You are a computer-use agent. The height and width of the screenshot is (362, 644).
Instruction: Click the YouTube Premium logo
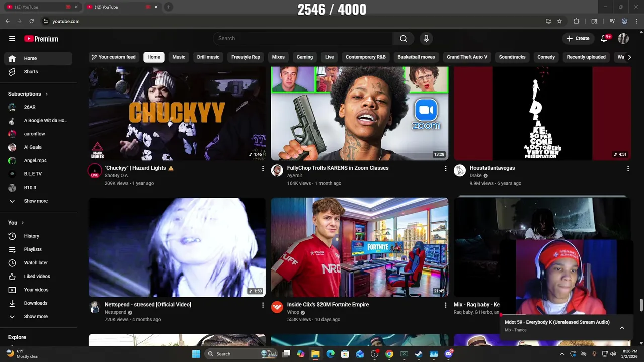pos(41,39)
